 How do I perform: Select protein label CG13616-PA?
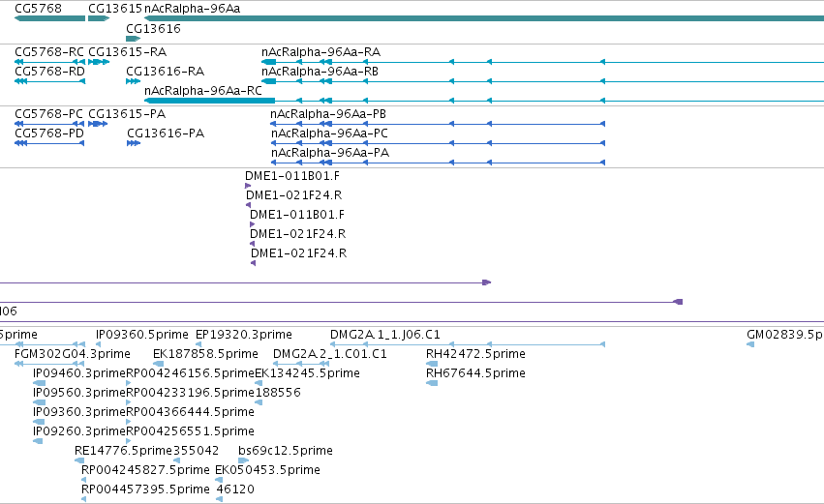pyautogui.click(x=166, y=133)
